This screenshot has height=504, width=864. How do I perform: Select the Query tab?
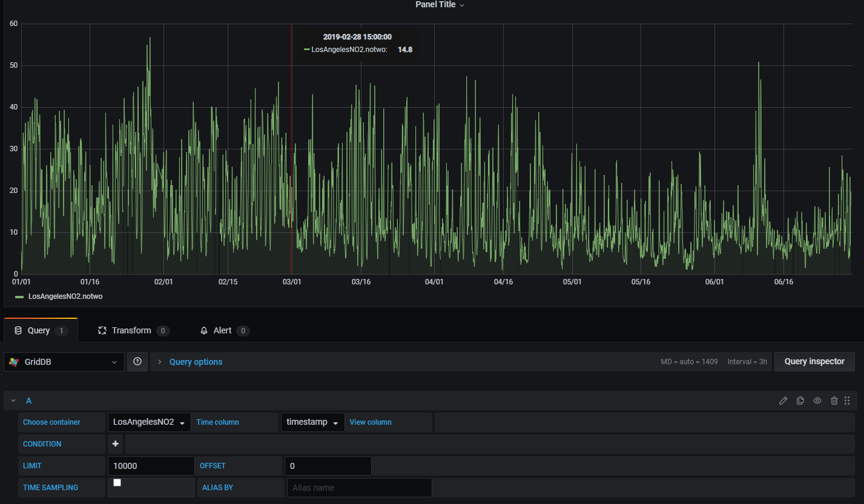pyautogui.click(x=40, y=330)
